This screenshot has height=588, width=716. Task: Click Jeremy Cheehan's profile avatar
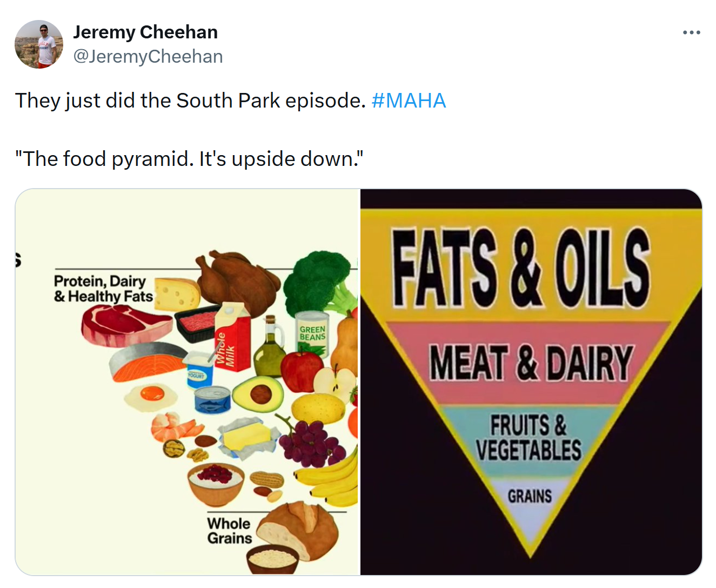(x=39, y=44)
